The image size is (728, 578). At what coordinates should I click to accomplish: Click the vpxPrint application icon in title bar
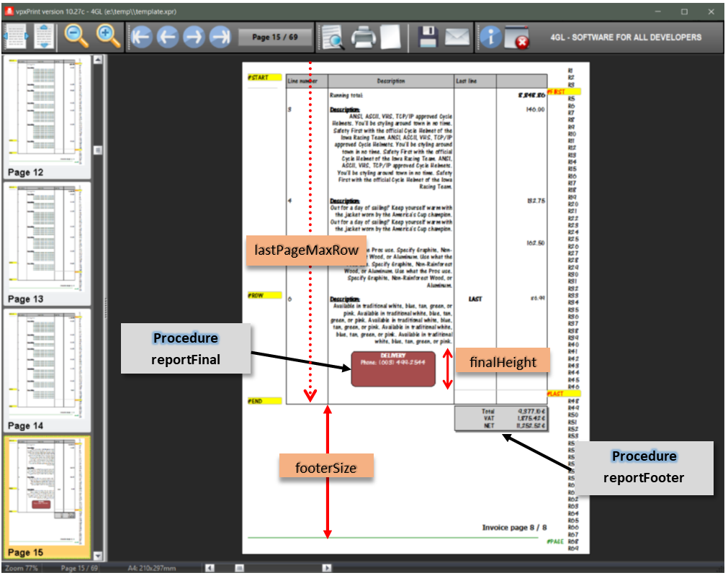[x=9, y=11]
